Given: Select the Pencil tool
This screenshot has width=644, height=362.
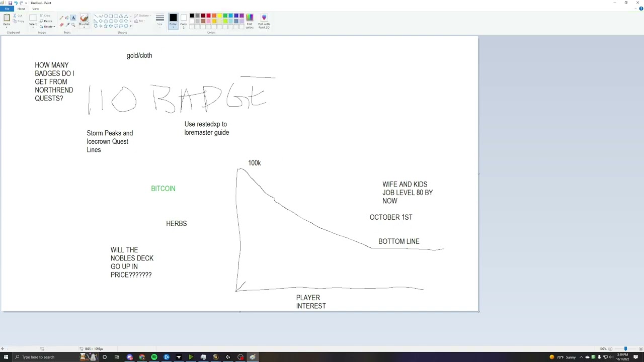Looking at the screenshot, I should coord(62,18).
